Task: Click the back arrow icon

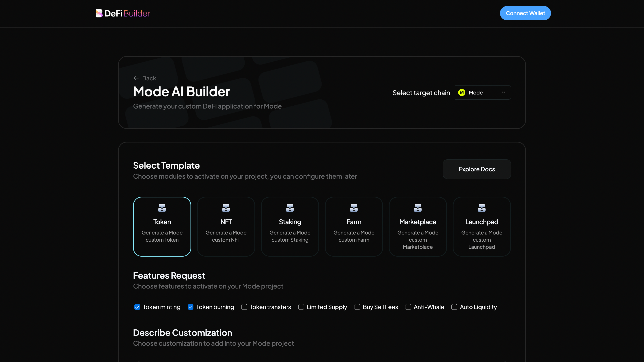Action: [136, 78]
